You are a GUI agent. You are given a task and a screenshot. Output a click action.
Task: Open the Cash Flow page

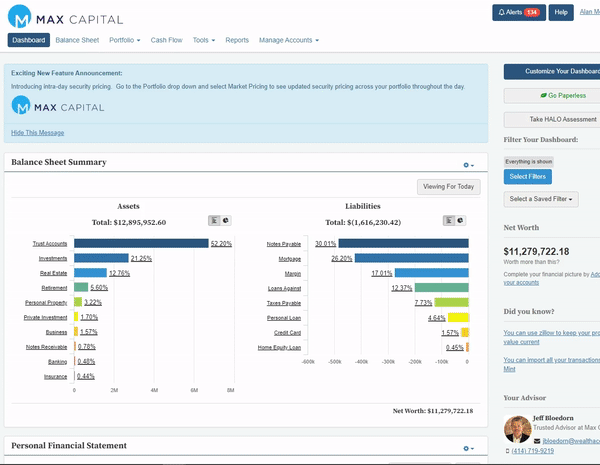click(x=166, y=40)
